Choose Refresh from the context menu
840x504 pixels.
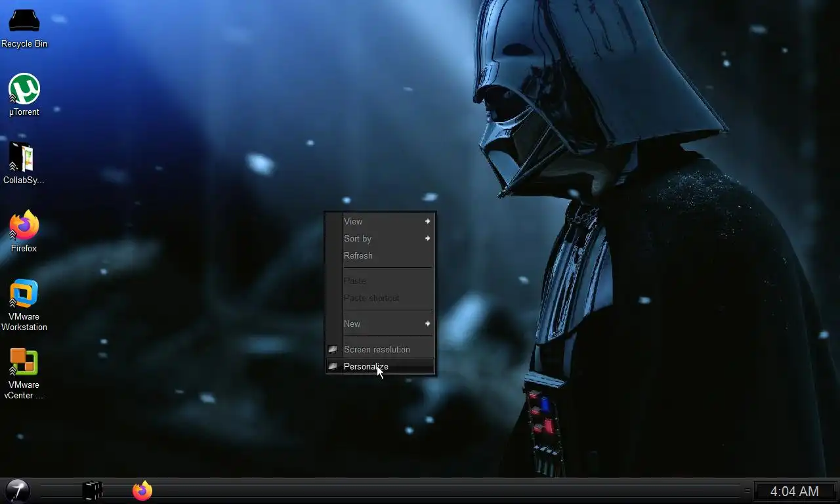[380, 255]
